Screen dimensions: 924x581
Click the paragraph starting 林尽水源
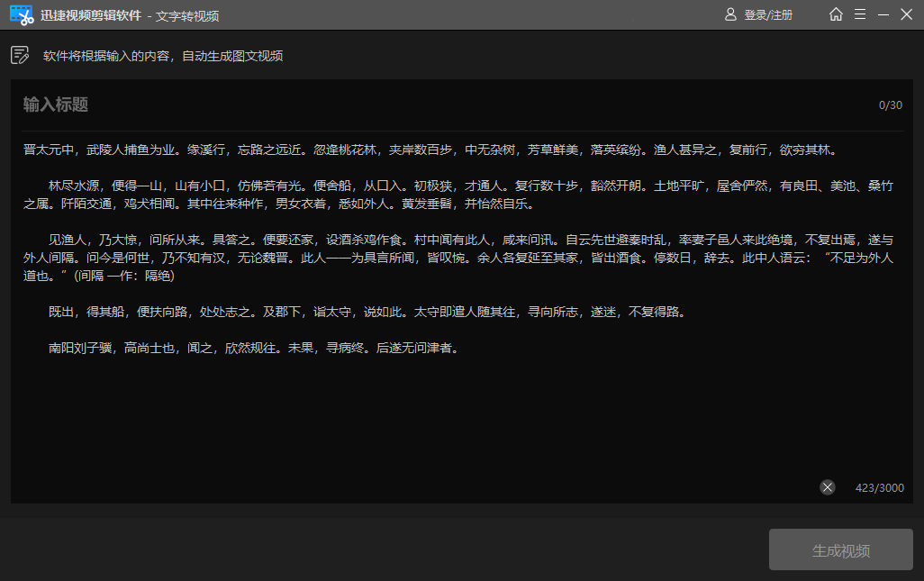[x=458, y=195]
